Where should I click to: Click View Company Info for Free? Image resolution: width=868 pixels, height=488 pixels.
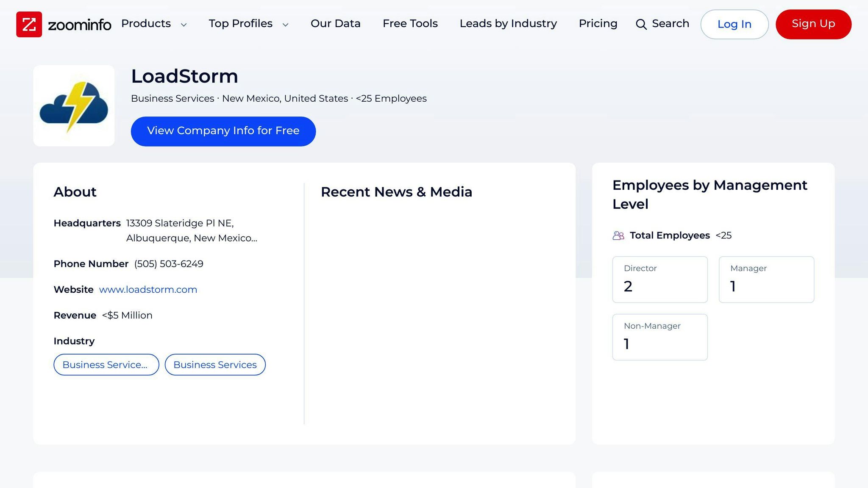coord(223,131)
